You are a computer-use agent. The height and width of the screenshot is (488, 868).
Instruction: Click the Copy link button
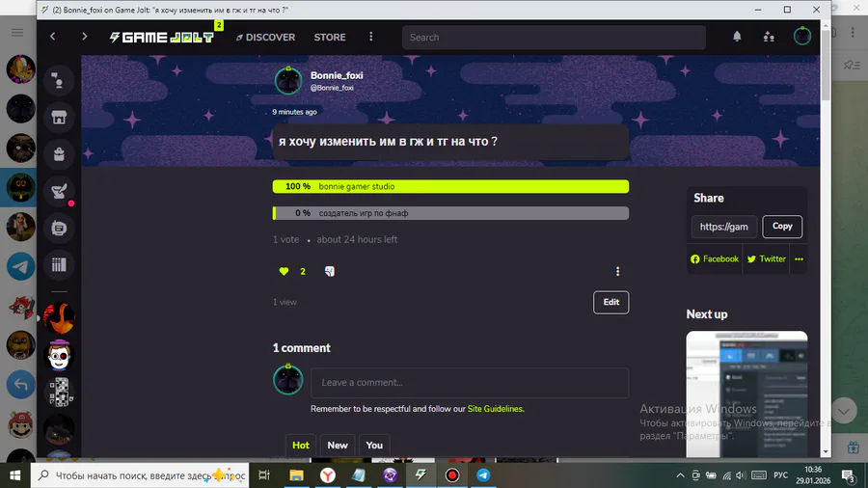click(x=782, y=227)
